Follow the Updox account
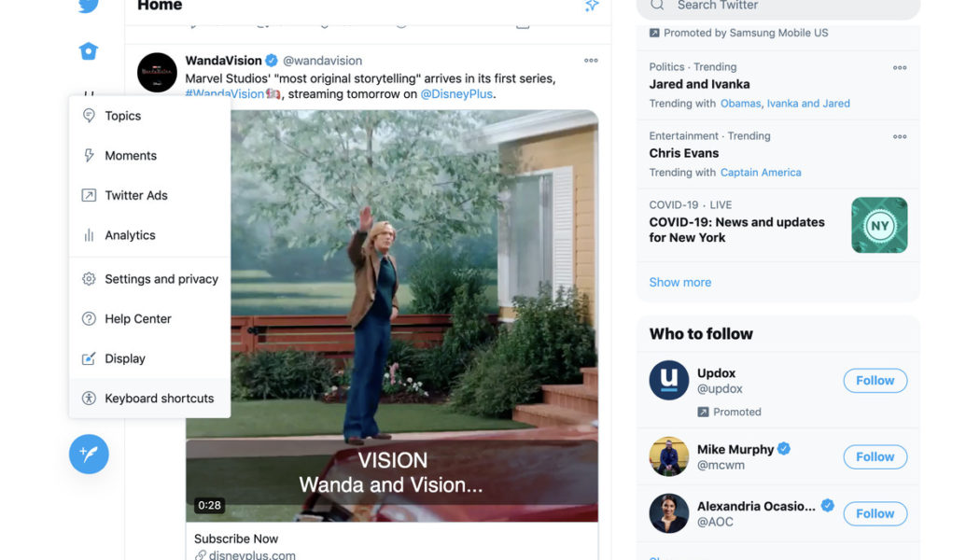 (875, 380)
